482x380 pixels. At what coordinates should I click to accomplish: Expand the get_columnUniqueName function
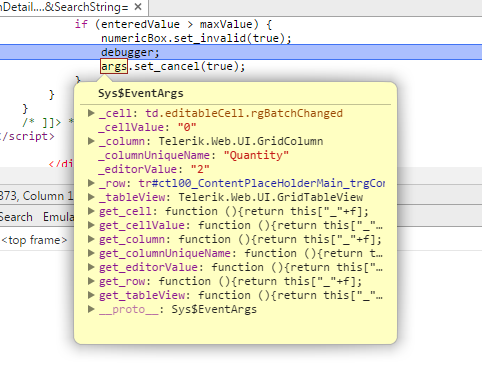pyautogui.click(x=91, y=253)
